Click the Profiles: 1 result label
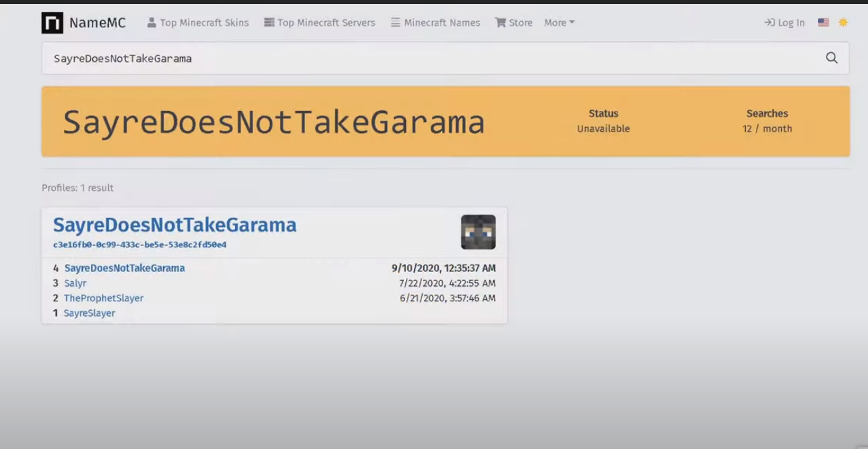Screen dimensions: 868x449 click(77, 188)
